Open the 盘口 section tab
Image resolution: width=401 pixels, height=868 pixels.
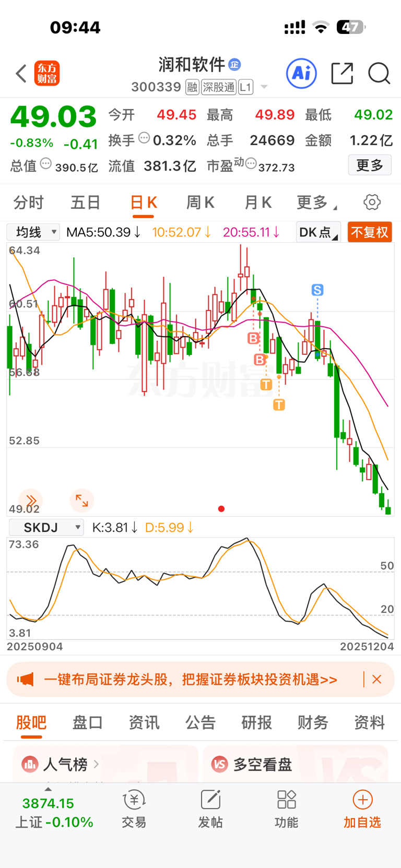(x=87, y=722)
